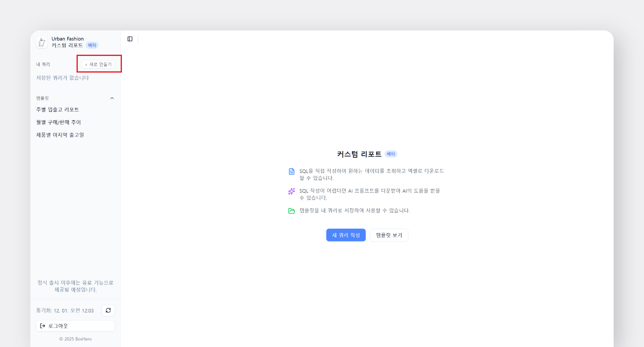The image size is (644, 347).
Task: Click the blue SQL document icon
Action: pyautogui.click(x=291, y=171)
